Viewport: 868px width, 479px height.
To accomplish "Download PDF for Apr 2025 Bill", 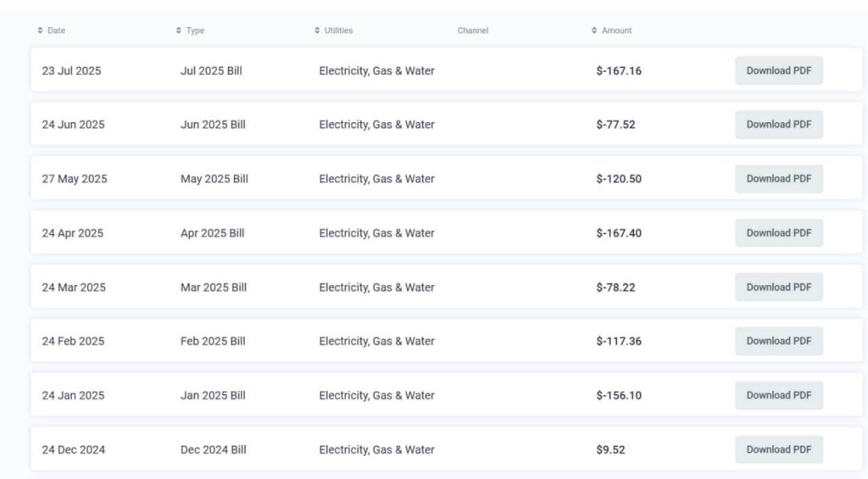I will coord(779,233).
